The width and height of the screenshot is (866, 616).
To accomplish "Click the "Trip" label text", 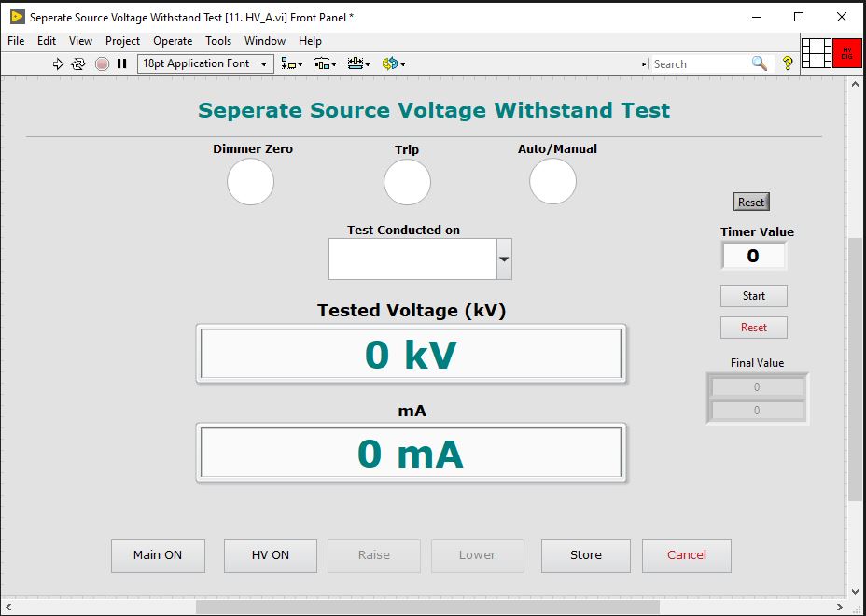I will click(407, 149).
